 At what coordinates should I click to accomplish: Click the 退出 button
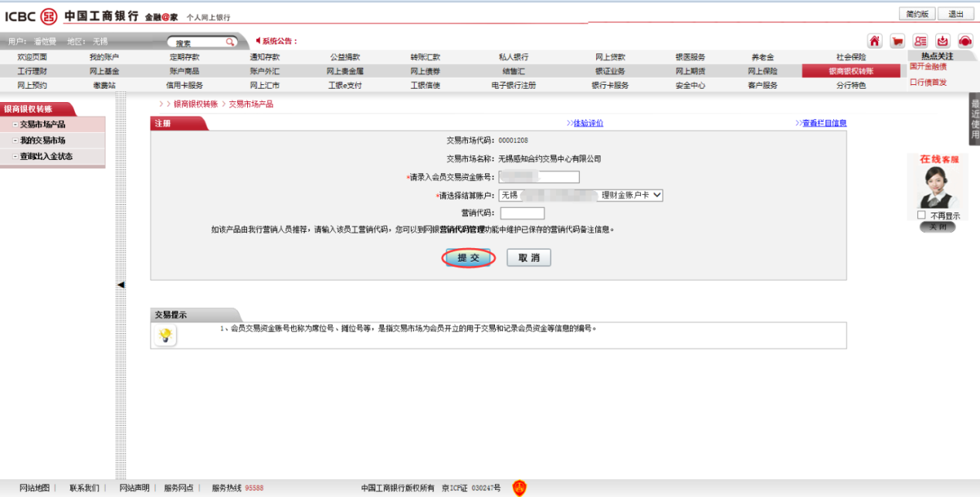click(956, 14)
